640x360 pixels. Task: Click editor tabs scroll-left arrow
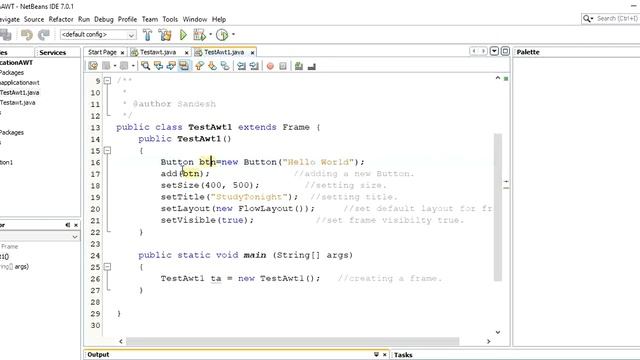474,51
